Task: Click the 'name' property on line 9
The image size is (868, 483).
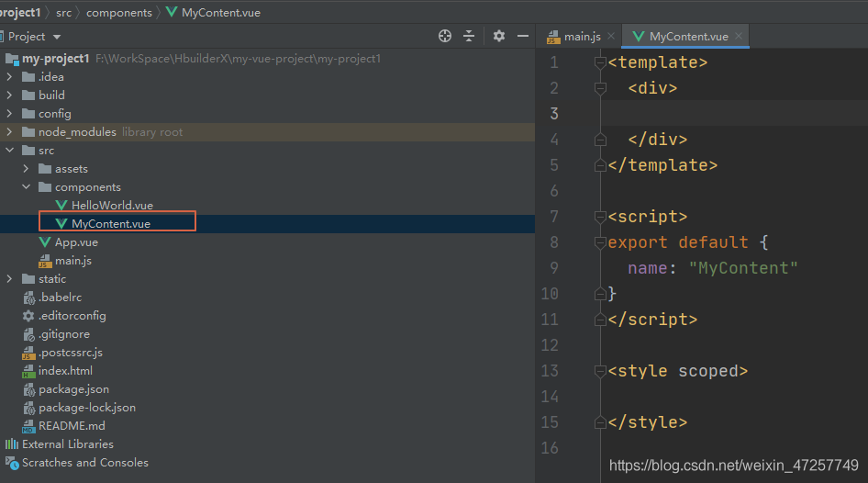Action: [x=647, y=268]
